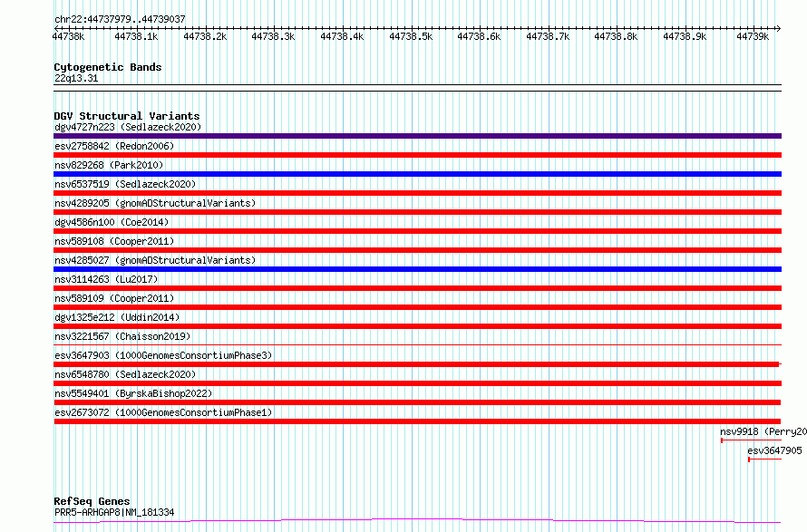Viewport: 807px width, 532px height.
Task: Open nsv6537519 (Sedlazeck2020) variant details
Action: click(x=125, y=184)
